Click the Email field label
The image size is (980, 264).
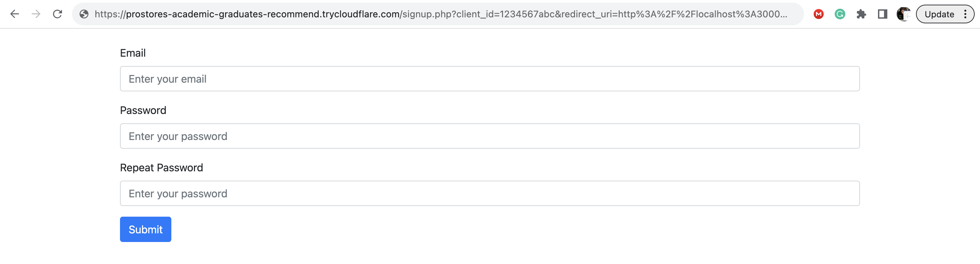[133, 53]
